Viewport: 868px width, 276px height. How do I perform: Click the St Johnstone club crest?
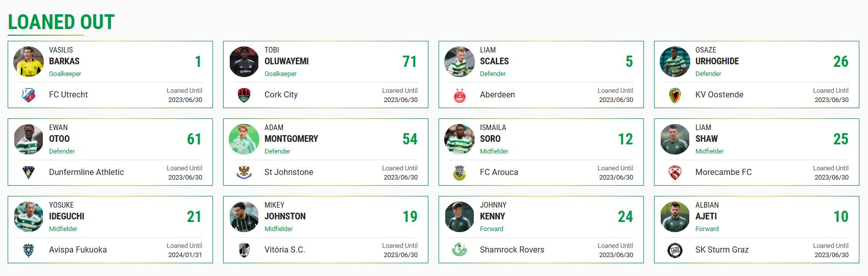coord(244,172)
